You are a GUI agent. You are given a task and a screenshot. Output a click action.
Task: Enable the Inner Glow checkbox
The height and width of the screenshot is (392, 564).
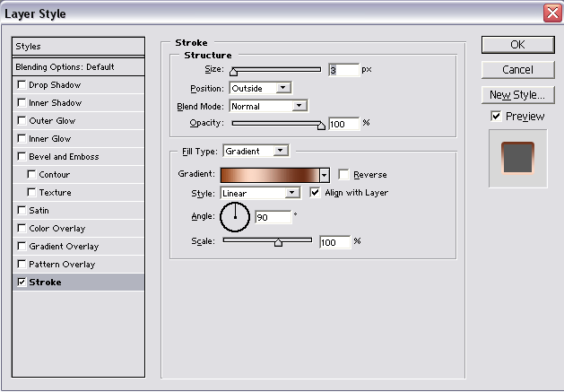click(x=22, y=138)
